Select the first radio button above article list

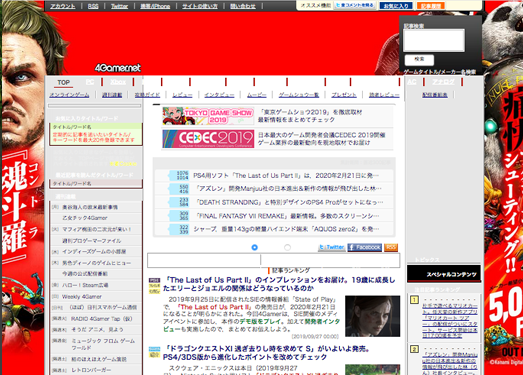pos(254,247)
